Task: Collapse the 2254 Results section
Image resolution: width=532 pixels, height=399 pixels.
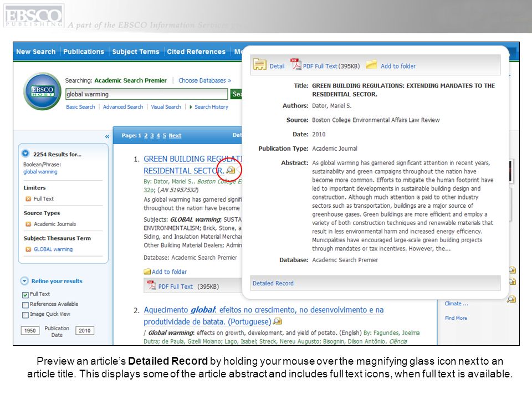Action: click(x=25, y=154)
